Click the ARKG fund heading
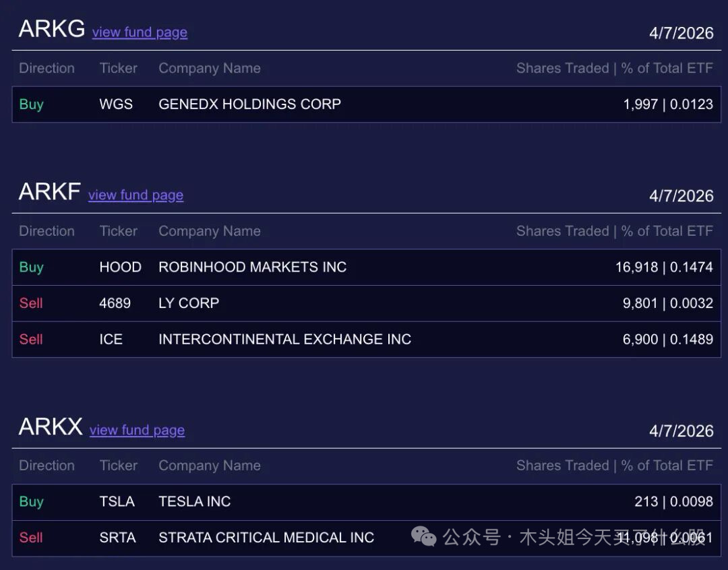 pyautogui.click(x=51, y=29)
